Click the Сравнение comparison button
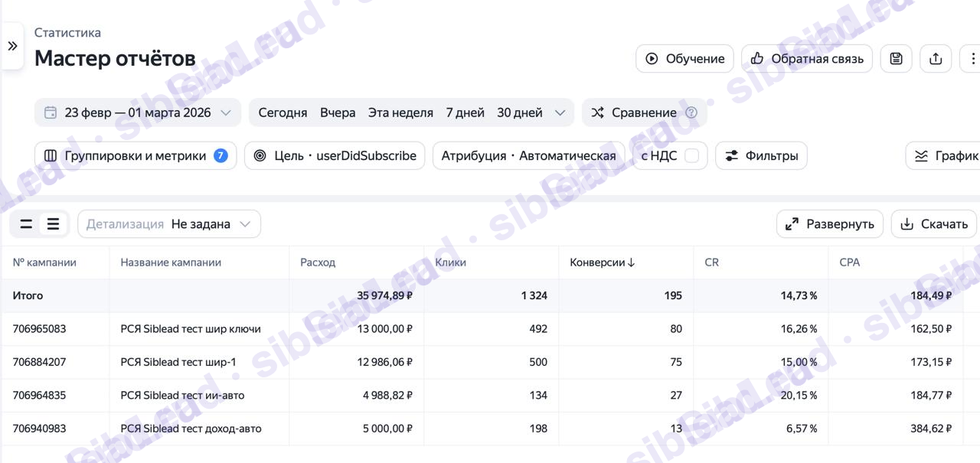Viewport: 980px width, 463px height. (x=644, y=112)
